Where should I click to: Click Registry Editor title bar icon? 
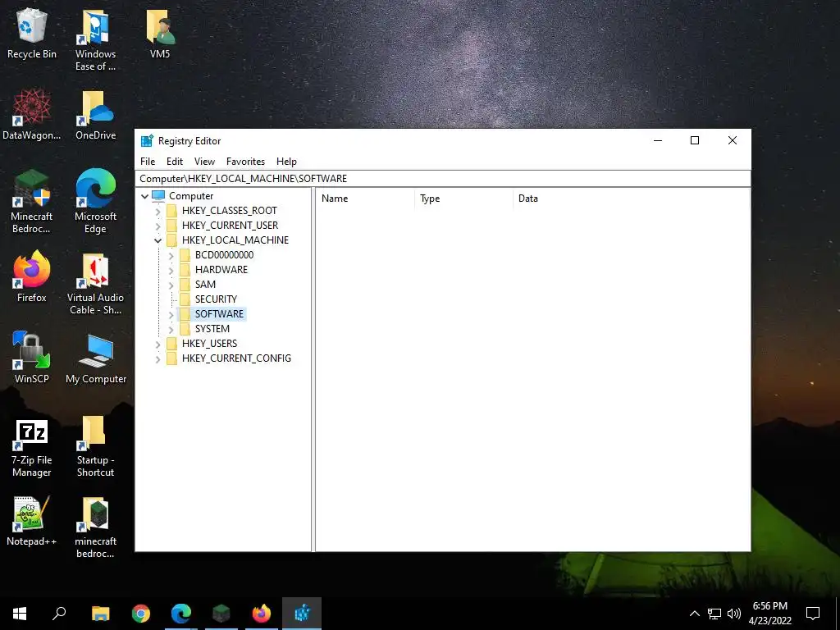coord(147,141)
